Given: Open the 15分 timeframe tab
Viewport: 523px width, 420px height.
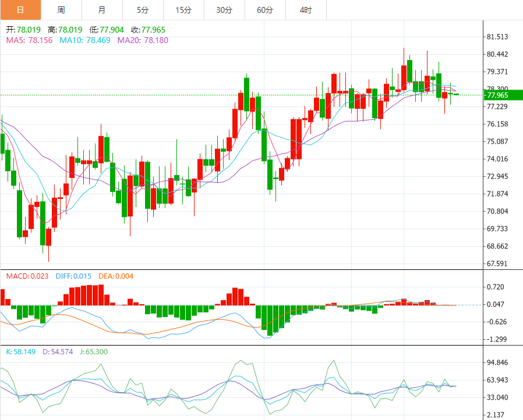Looking at the screenshot, I should pos(183,10).
